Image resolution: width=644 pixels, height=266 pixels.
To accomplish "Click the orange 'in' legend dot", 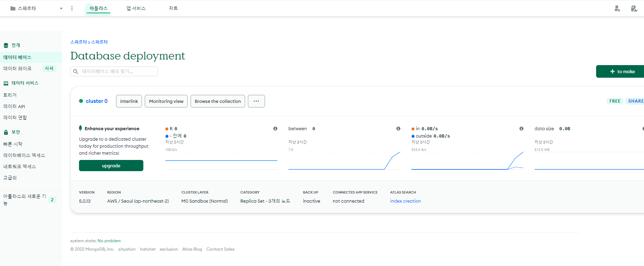I will [413, 129].
